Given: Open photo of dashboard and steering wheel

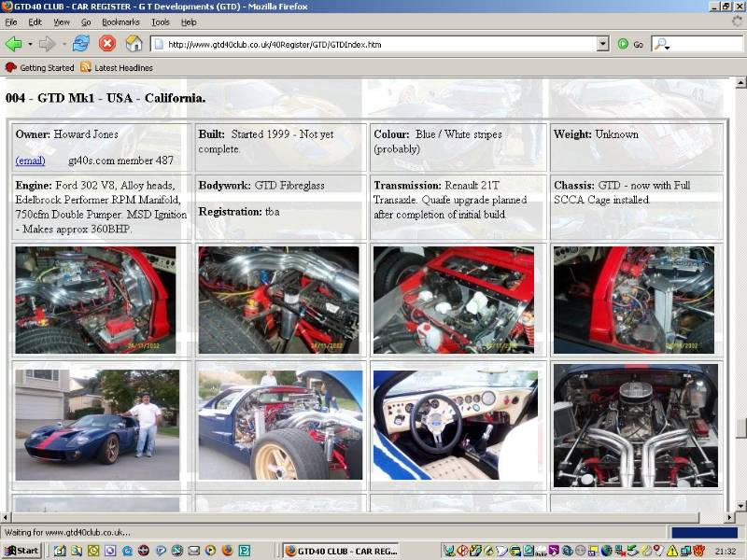Looking at the screenshot, I should pyautogui.click(x=456, y=426).
